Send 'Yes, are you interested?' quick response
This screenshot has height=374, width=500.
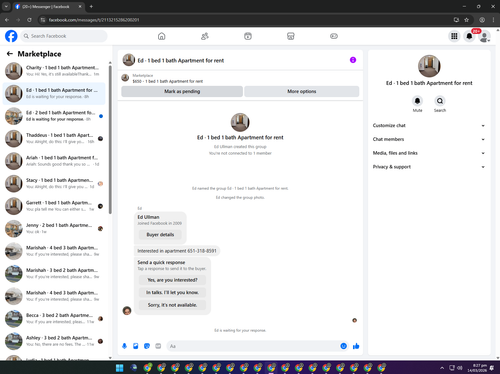172,280
